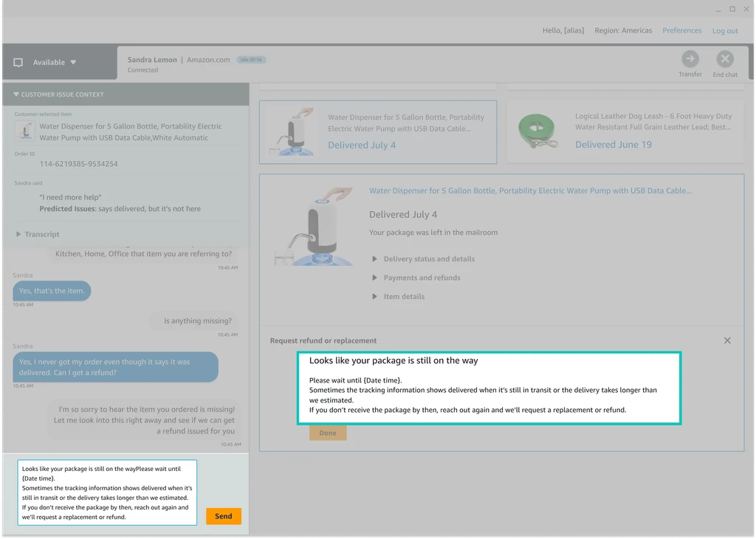The image size is (756, 539).
Task: Click the End chat icon
Action: pos(725,59)
